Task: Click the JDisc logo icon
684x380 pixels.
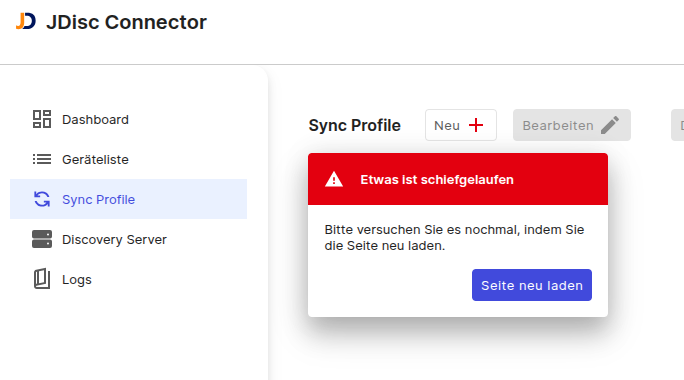Action: click(x=26, y=21)
